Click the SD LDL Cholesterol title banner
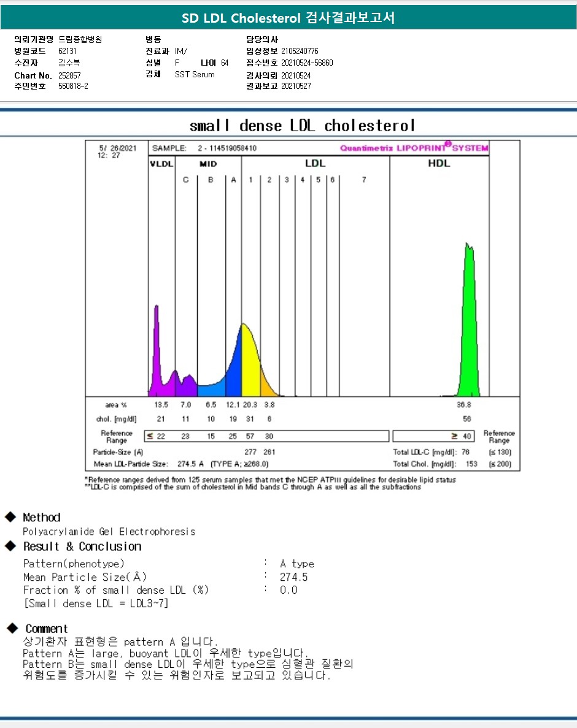The height and width of the screenshot is (728, 577). point(288,18)
